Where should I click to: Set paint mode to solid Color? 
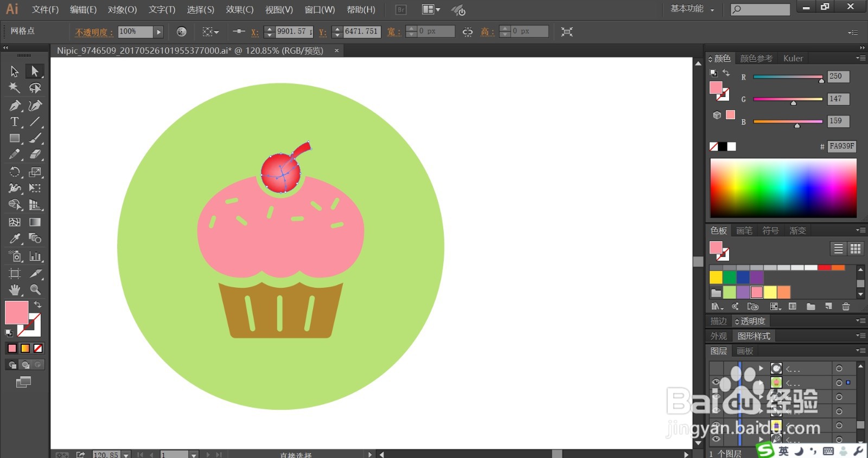tap(12, 349)
